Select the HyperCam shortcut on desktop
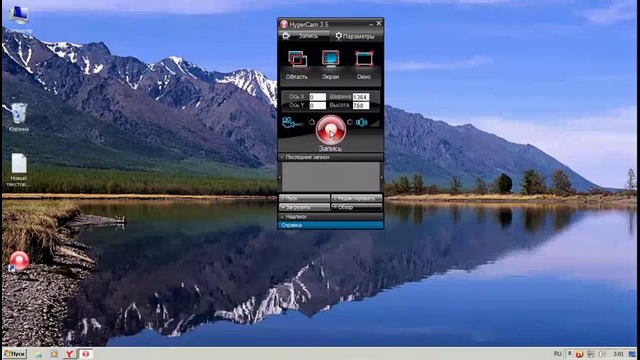Viewport: 640px width, 360px height. point(19,262)
